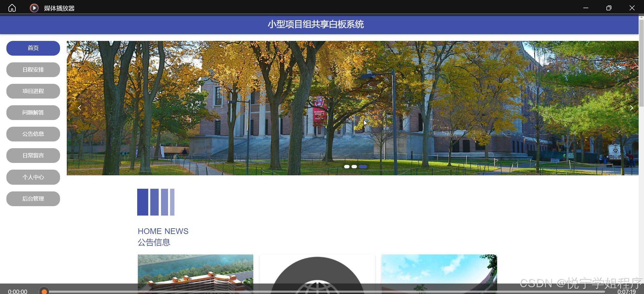Click the 公告信息 section heading text

(x=154, y=242)
